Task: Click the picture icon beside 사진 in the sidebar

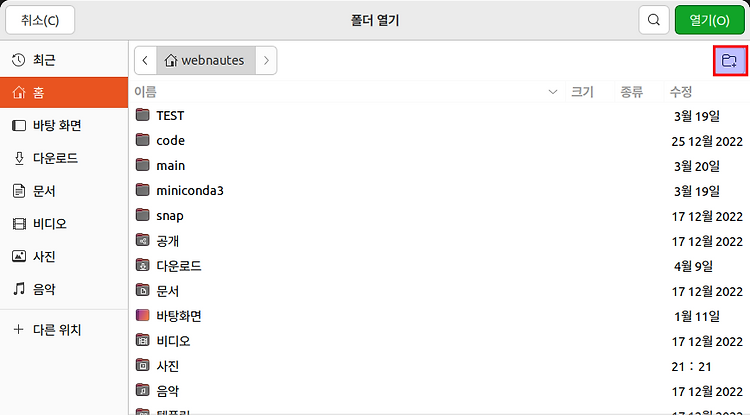Action: click(x=19, y=256)
